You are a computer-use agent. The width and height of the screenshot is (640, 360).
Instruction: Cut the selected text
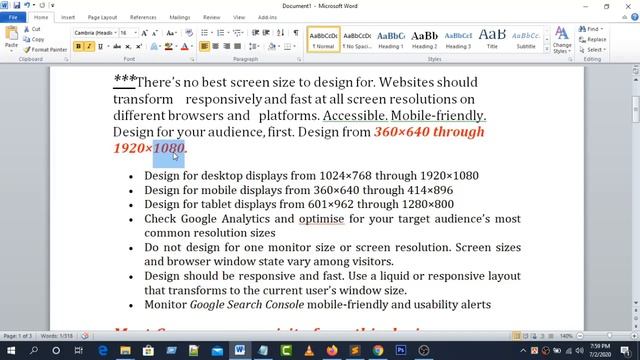[x=32, y=29]
